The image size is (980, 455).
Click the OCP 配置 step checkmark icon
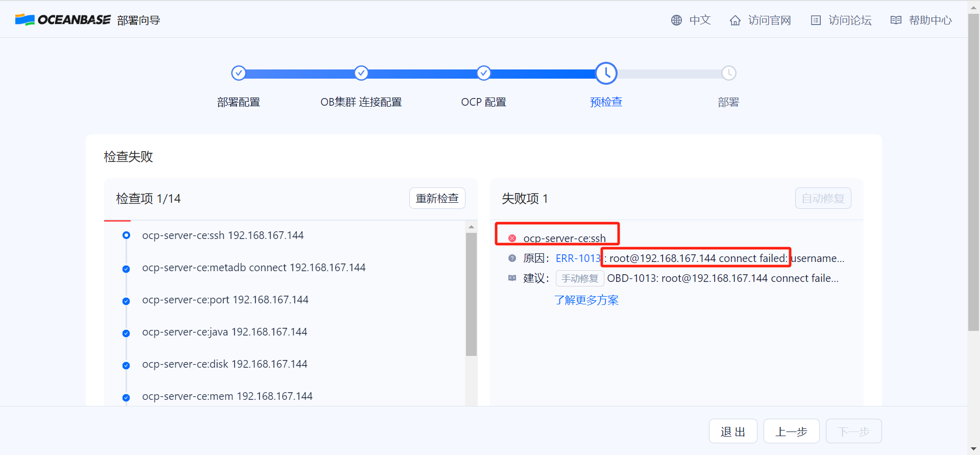tap(484, 73)
